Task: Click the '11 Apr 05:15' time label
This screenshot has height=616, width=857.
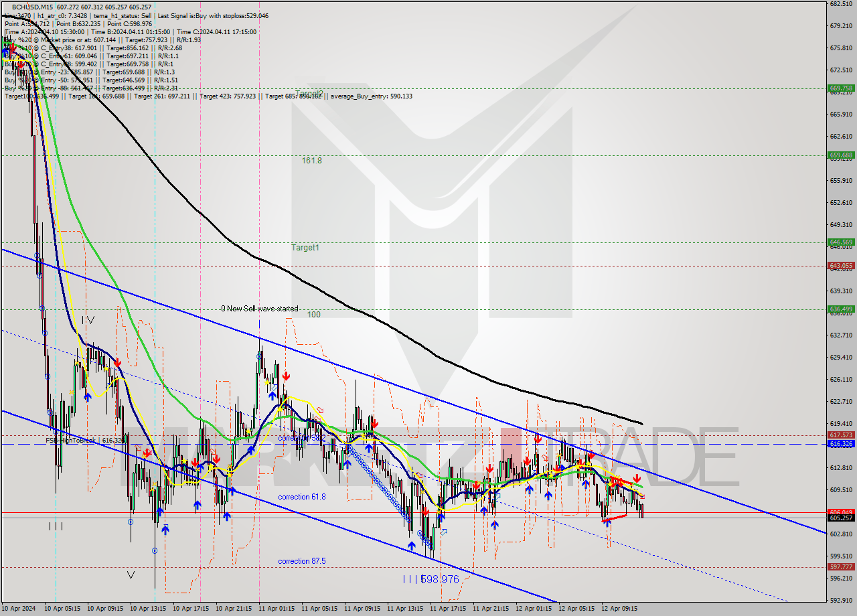Action: click(x=319, y=609)
